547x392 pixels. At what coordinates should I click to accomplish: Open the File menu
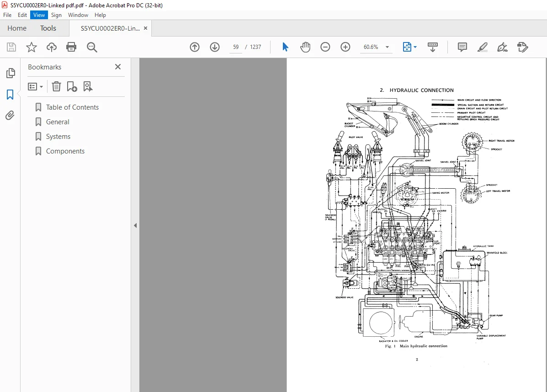point(7,15)
